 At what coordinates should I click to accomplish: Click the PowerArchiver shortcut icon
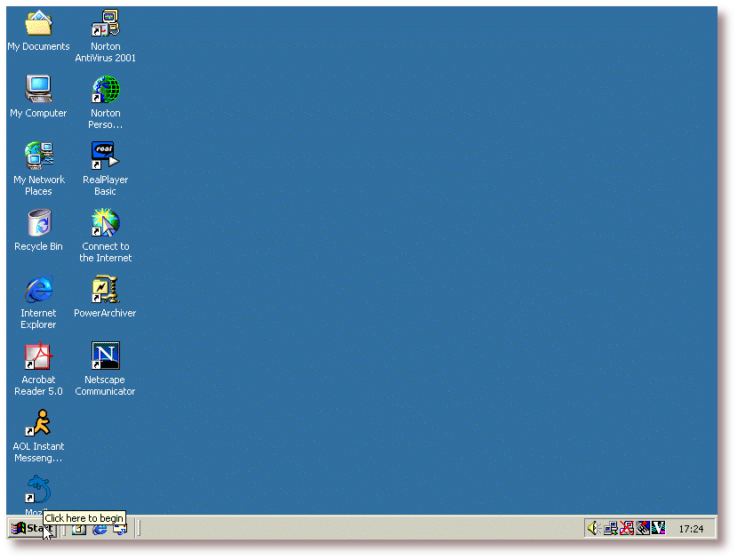tap(105, 290)
